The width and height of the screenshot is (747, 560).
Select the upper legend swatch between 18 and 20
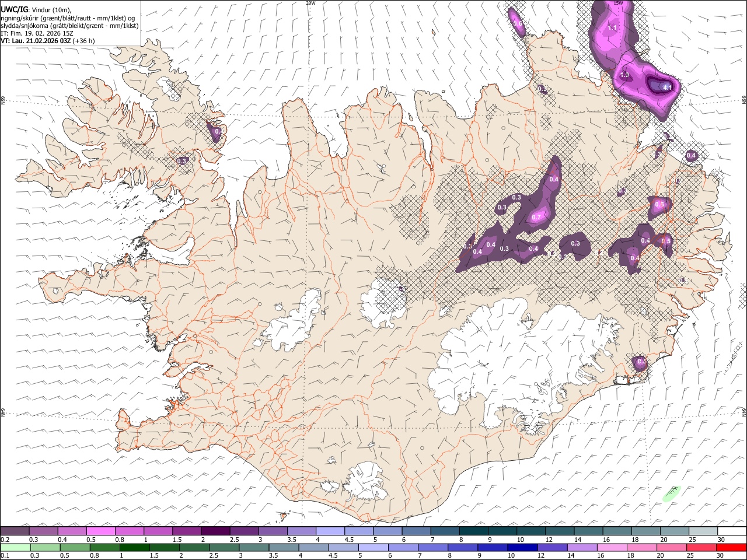coord(645,531)
